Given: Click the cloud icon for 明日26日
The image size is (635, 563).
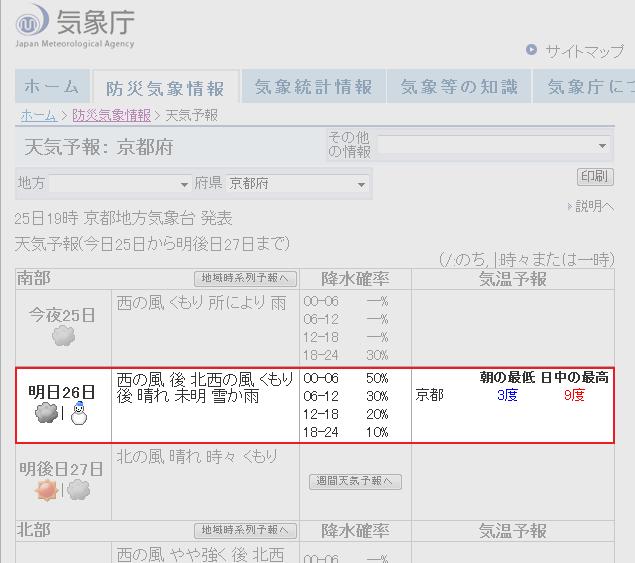Looking at the screenshot, I should coord(47,413).
